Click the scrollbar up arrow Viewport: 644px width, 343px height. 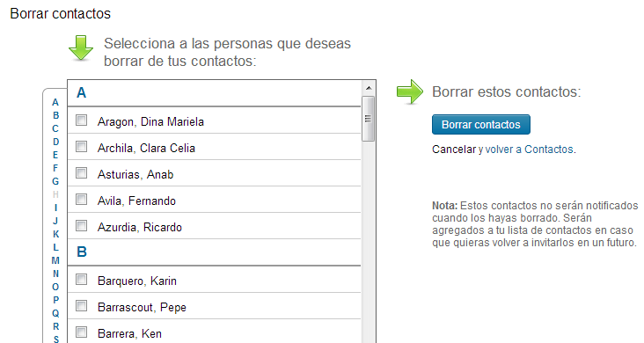pos(369,88)
